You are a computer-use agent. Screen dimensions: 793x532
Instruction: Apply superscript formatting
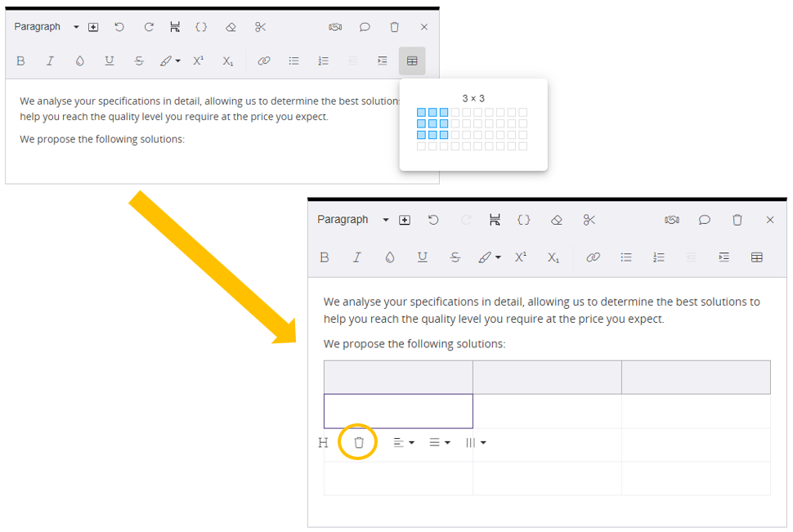pos(198,60)
